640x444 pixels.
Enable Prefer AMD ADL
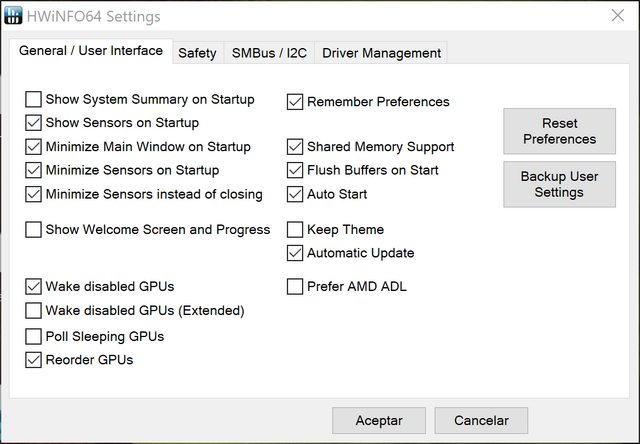[295, 286]
